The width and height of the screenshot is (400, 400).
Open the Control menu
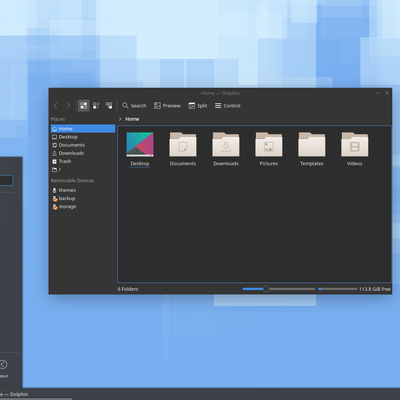[228, 106]
